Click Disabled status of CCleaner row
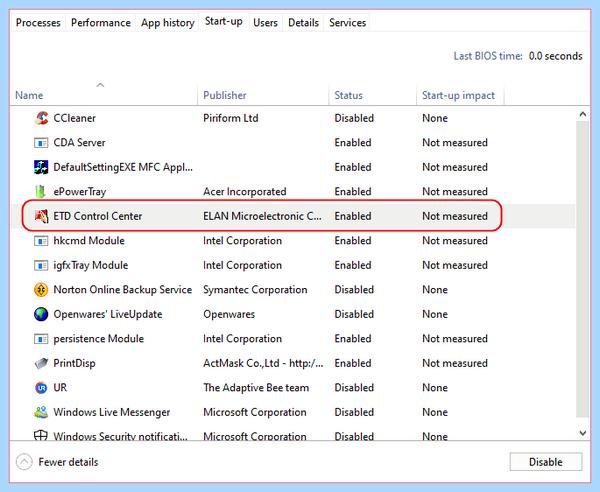Image resolution: width=600 pixels, height=492 pixels. coord(354,118)
